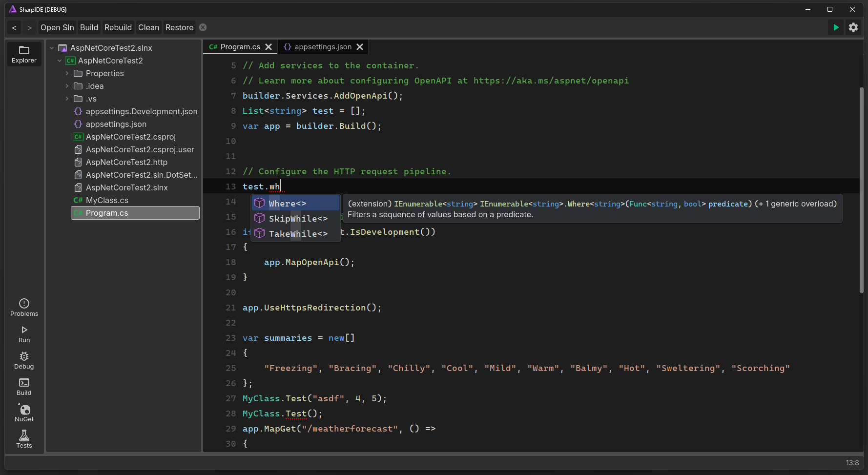Click the openapi URL in line 6 comment
The height and width of the screenshot is (475, 868).
click(551, 81)
